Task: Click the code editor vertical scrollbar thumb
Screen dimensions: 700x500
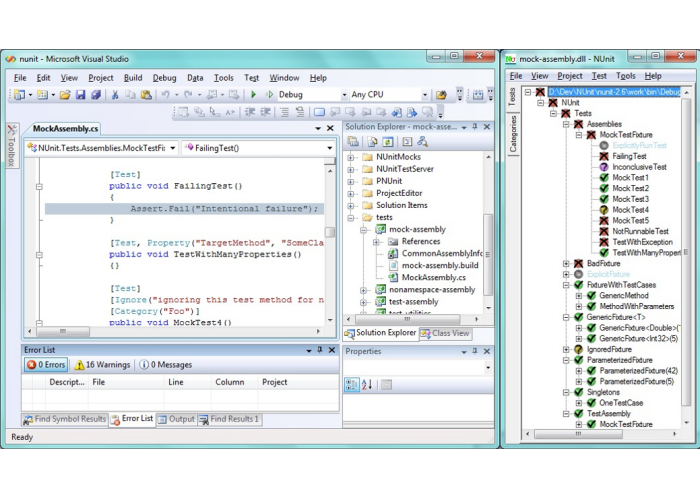Action: pyautogui.click(x=330, y=232)
